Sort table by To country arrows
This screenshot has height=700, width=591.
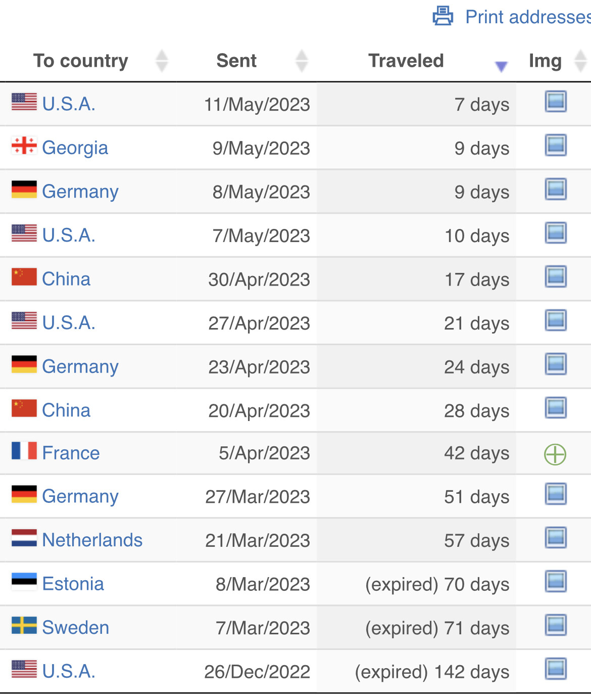tap(162, 61)
